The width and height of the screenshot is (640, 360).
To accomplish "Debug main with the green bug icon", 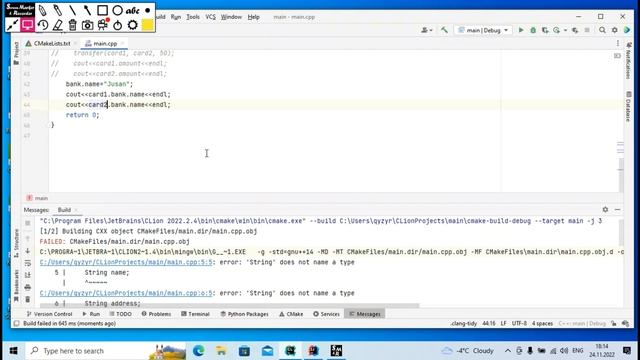I will point(533,30).
